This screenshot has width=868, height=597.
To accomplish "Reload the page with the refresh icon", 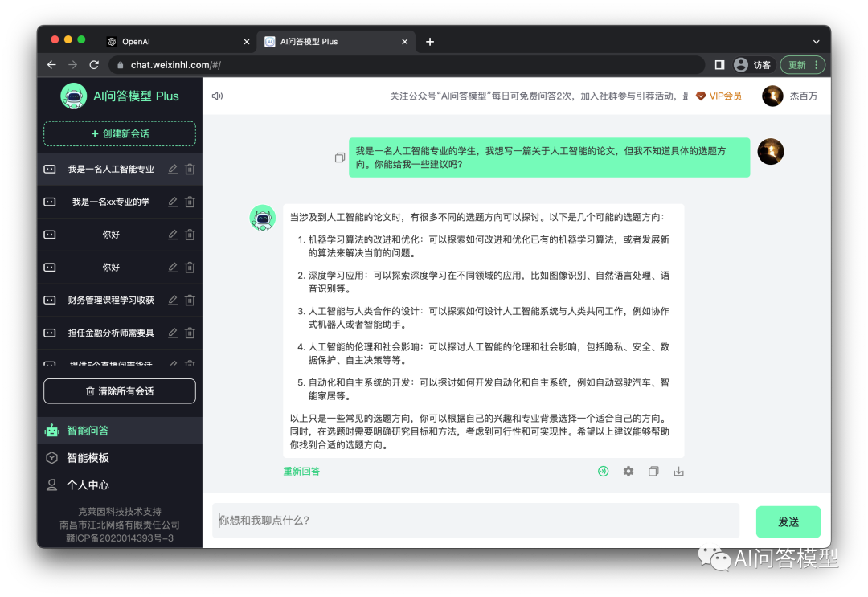I will click(x=94, y=64).
